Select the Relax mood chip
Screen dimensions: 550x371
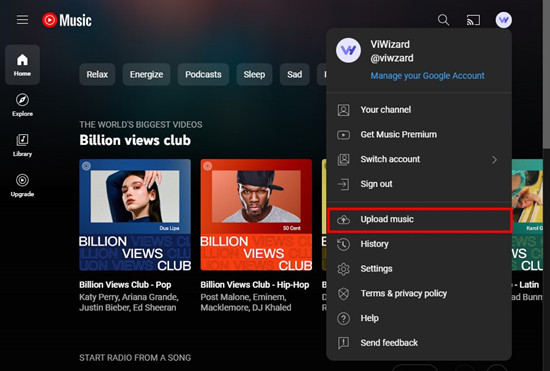click(x=97, y=74)
